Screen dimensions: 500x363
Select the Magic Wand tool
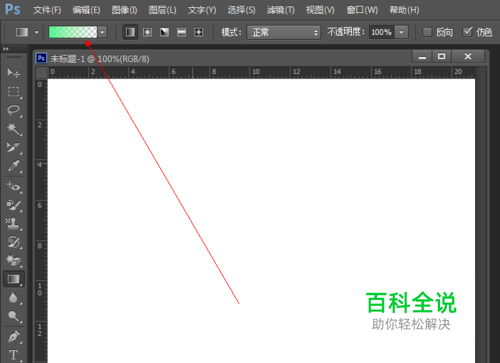point(13,129)
